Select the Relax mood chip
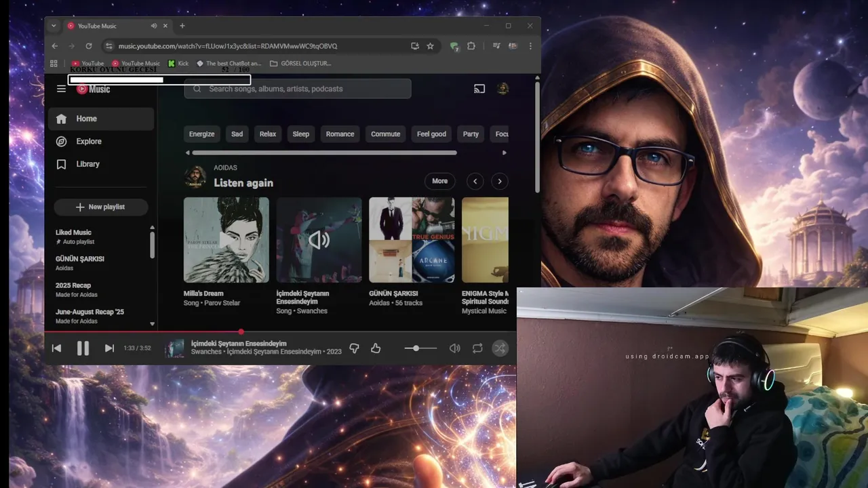The height and width of the screenshot is (488, 868). pyautogui.click(x=268, y=134)
